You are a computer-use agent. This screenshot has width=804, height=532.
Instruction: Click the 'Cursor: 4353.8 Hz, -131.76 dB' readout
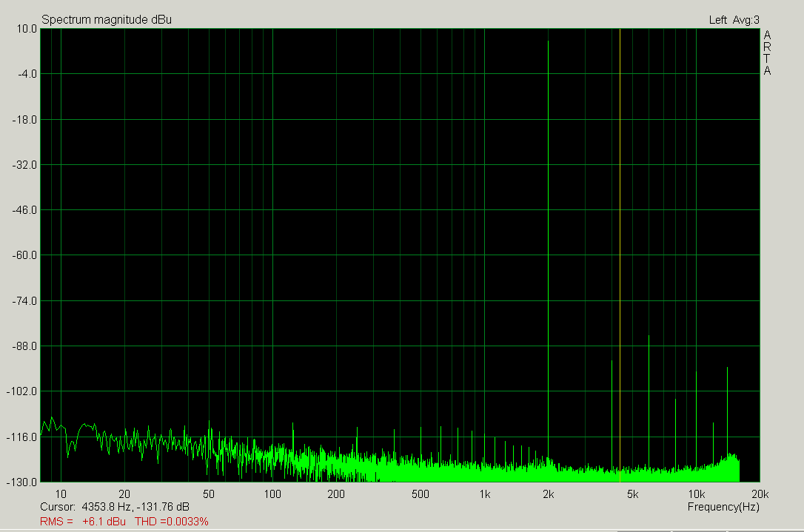coord(115,507)
